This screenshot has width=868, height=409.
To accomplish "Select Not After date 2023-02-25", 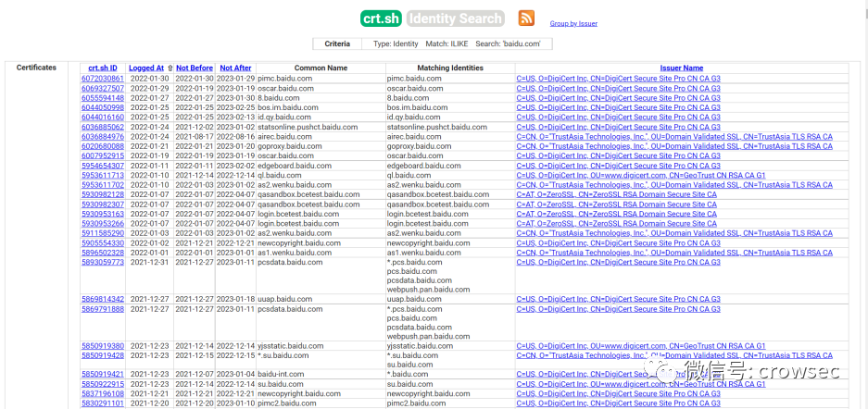I will 235,107.
